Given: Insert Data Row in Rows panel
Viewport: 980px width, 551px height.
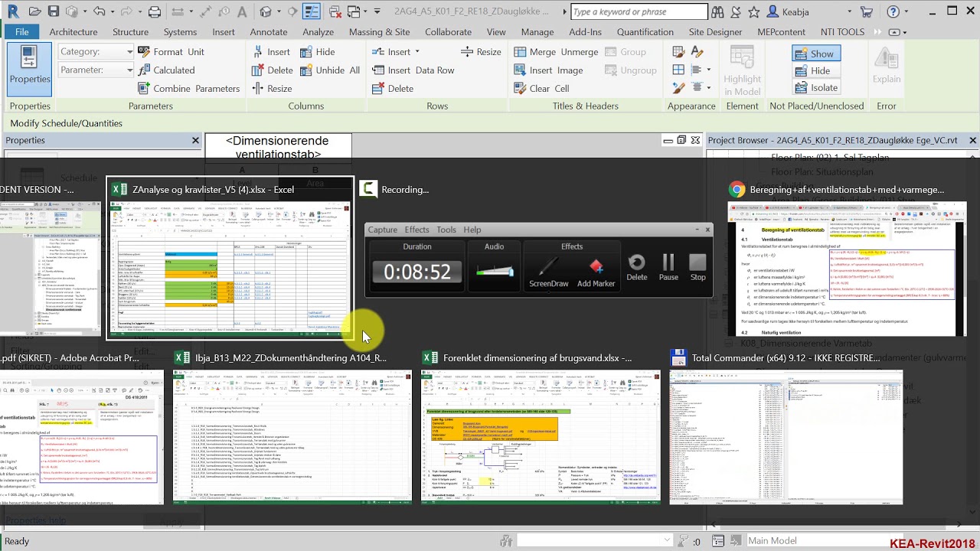Looking at the screenshot, I should [413, 70].
